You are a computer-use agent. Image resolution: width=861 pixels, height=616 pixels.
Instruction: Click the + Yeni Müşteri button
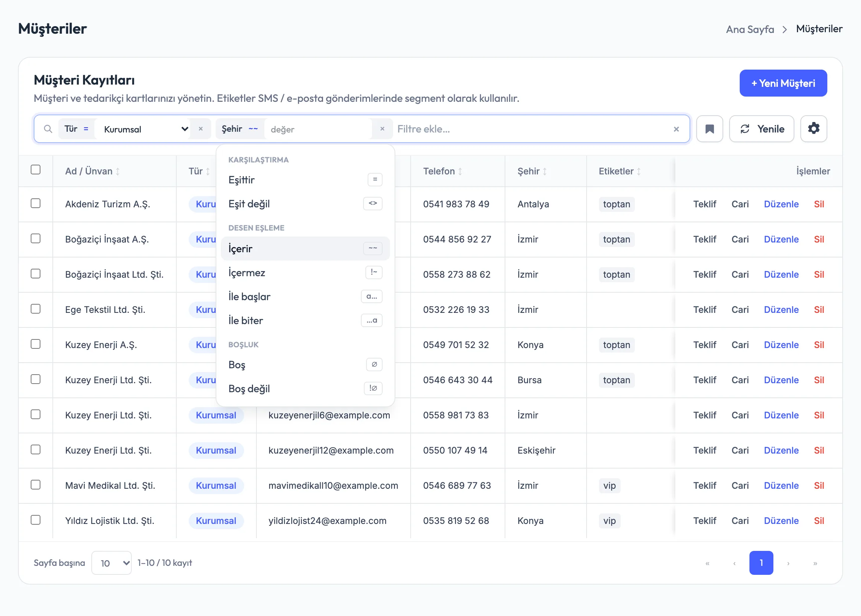click(x=783, y=83)
